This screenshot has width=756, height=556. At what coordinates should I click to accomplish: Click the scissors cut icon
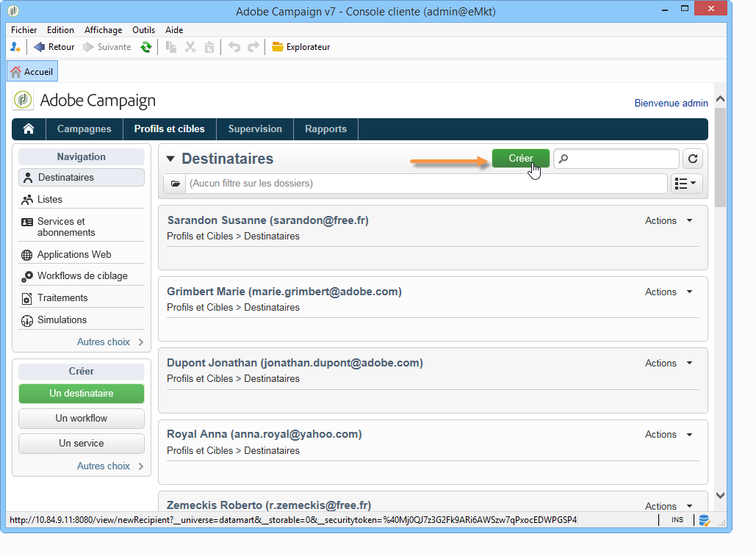[190, 47]
